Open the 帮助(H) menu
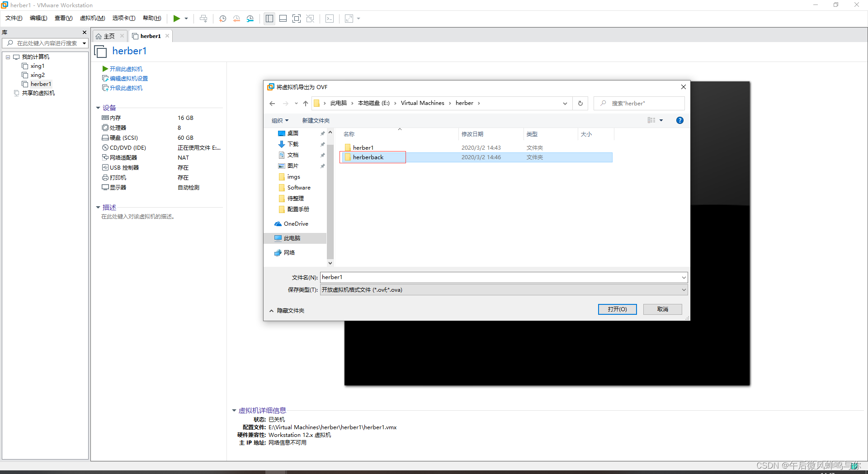 (152, 18)
